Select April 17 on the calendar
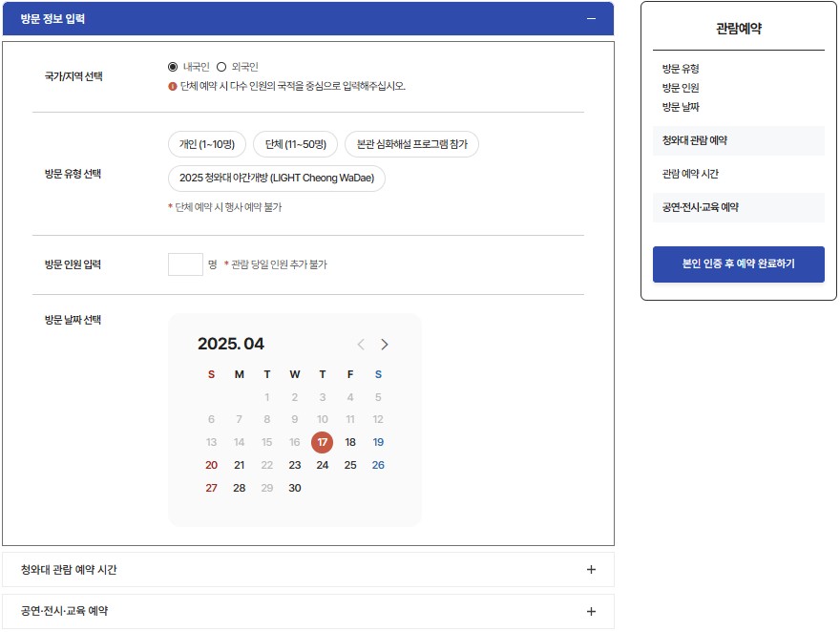Image resolution: width=840 pixels, height=632 pixels. coord(322,442)
